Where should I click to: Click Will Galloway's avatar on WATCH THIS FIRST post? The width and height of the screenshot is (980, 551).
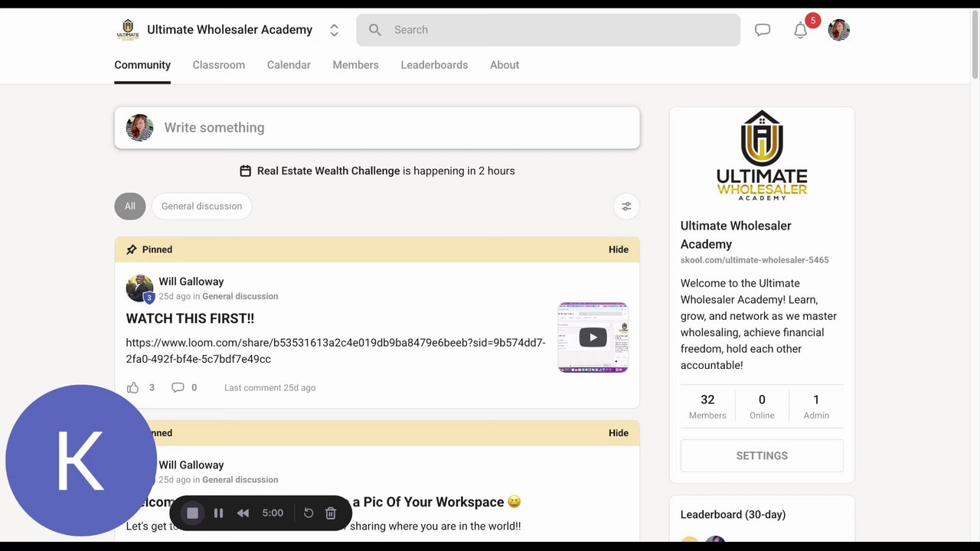coord(139,289)
